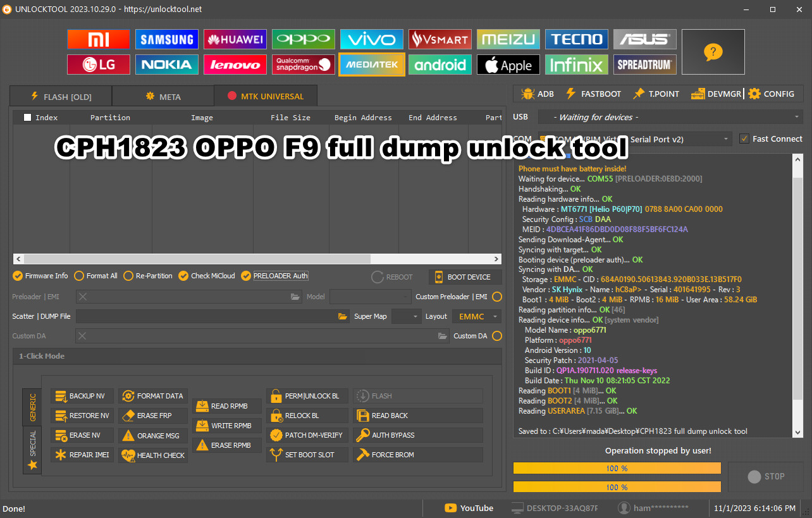The height and width of the screenshot is (518, 812).
Task: Open the Super Map dropdown
Action: coord(406,316)
